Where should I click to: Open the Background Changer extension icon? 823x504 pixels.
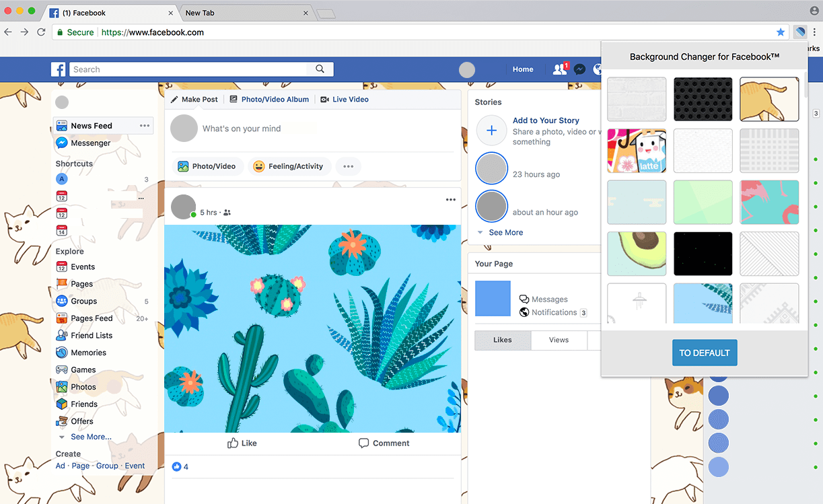799,32
